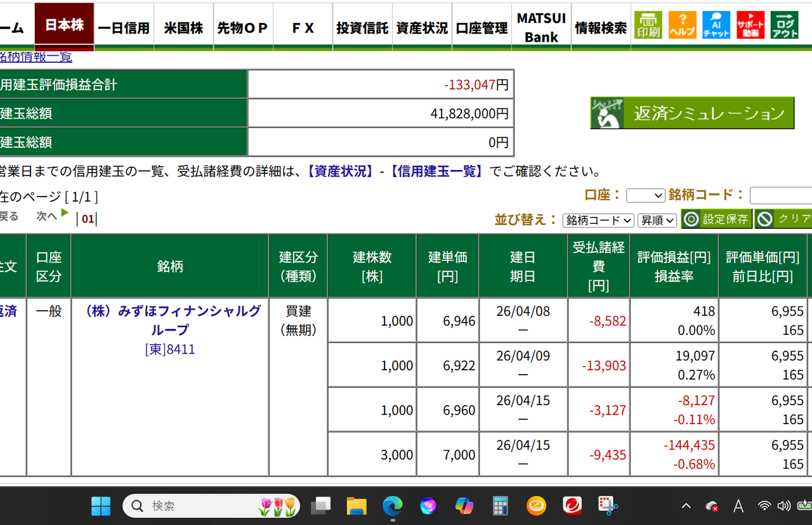Click the 印刷 print icon
Screen dimensions: 812x525
tap(648, 25)
